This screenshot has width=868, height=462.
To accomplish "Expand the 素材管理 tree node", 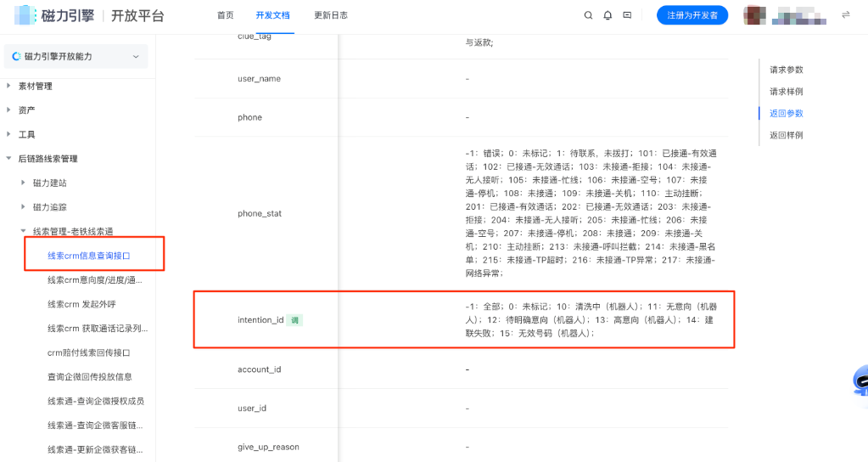I will (8, 86).
